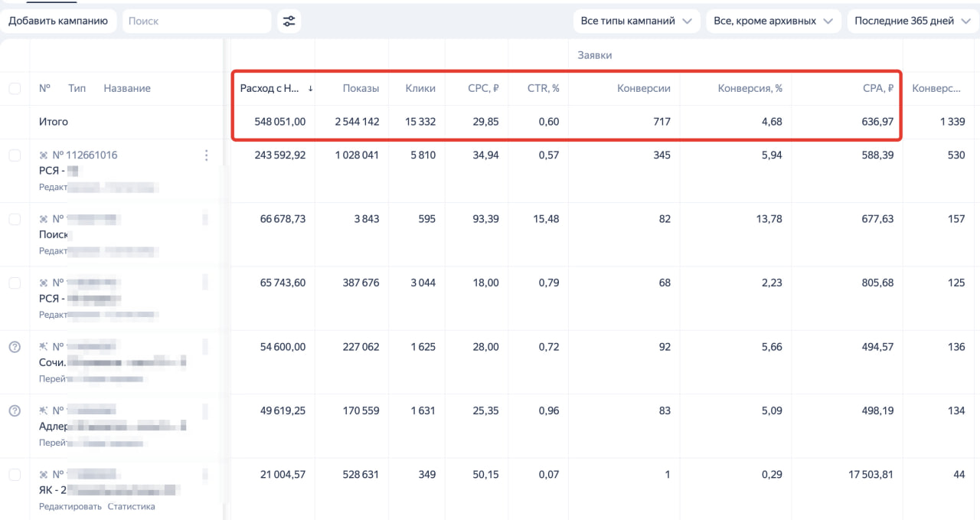The width and height of the screenshot is (980, 520).
Task: Select checkbox for campaign with spend 65 743,60
Action: point(15,283)
